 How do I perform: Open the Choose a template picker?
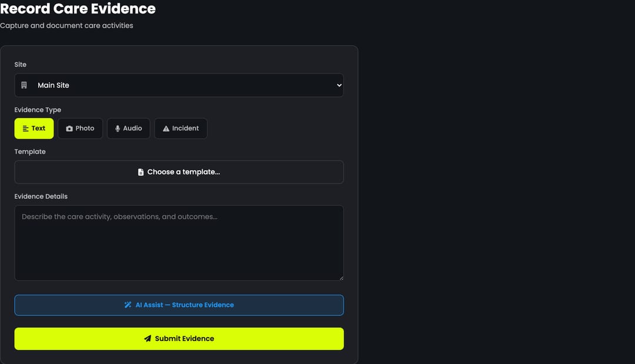point(179,172)
